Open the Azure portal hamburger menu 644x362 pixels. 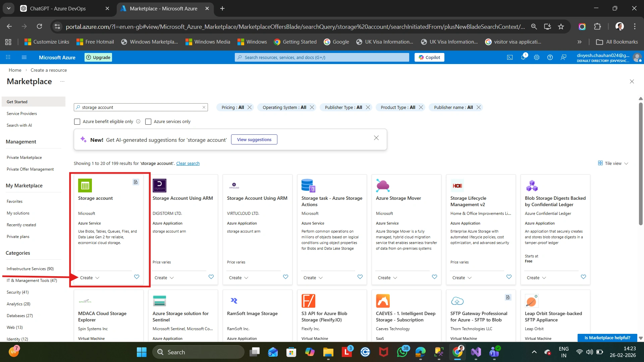24,57
